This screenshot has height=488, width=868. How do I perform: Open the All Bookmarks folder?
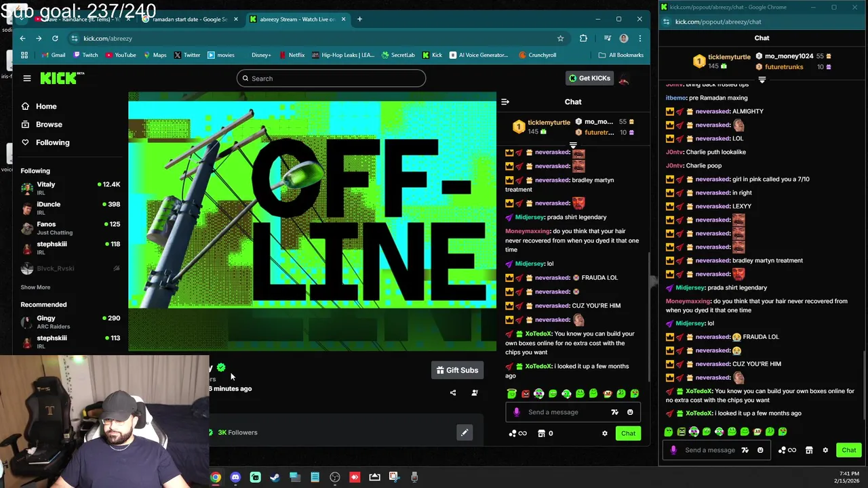click(x=620, y=55)
